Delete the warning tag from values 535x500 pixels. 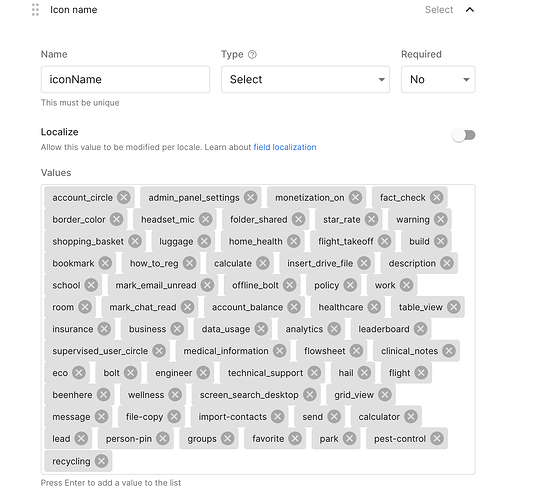tap(440, 219)
